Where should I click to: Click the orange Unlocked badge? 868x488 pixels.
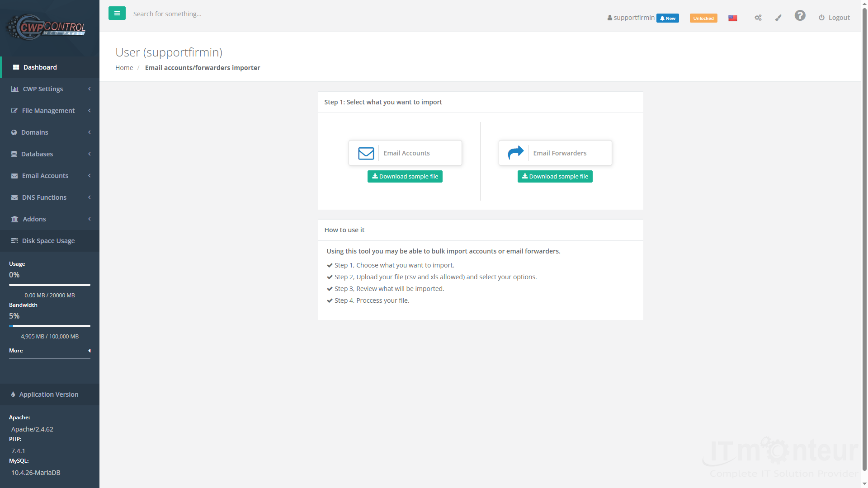pos(703,18)
